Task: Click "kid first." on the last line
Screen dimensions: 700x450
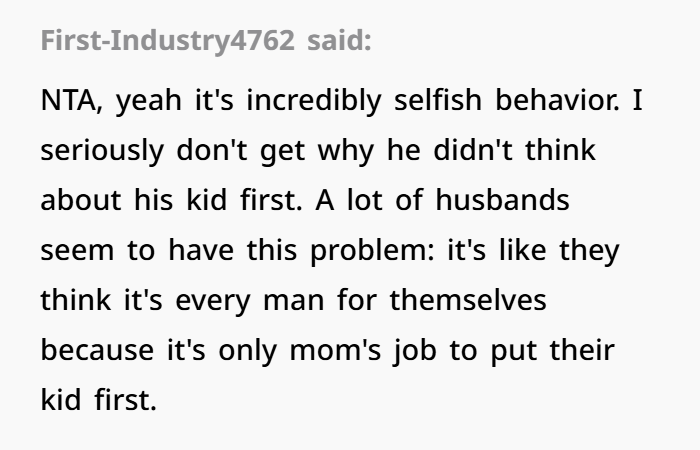Action: pyautogui.click(x=98, y=401)
